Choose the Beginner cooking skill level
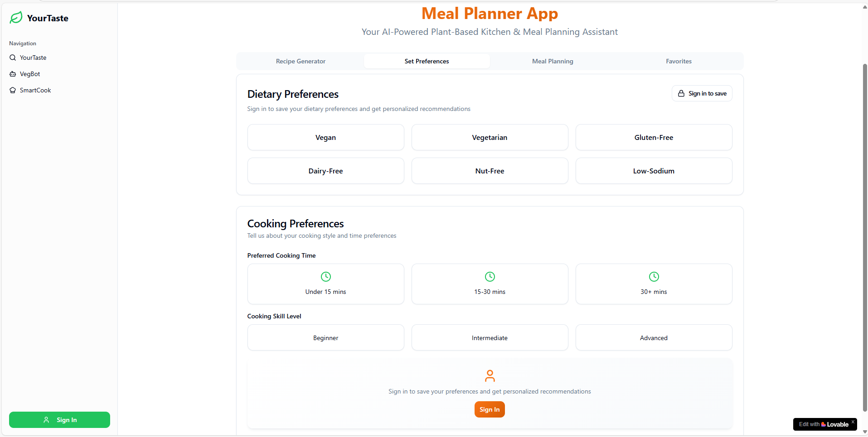868x437 pixels. pos(326,337)
